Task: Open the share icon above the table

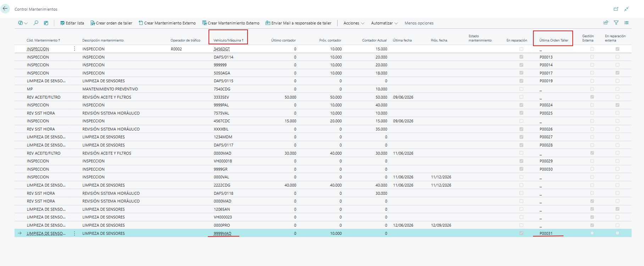Action: pos(606,23)
